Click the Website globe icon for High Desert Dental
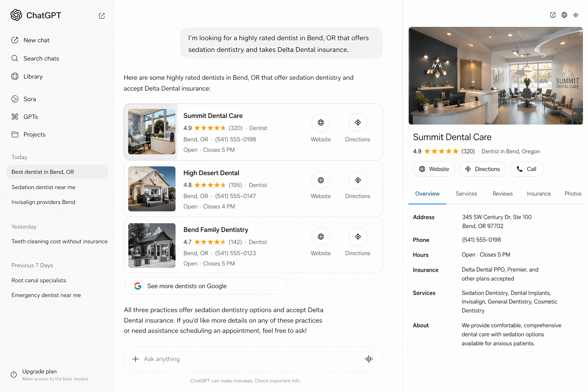 pos(321,180)
